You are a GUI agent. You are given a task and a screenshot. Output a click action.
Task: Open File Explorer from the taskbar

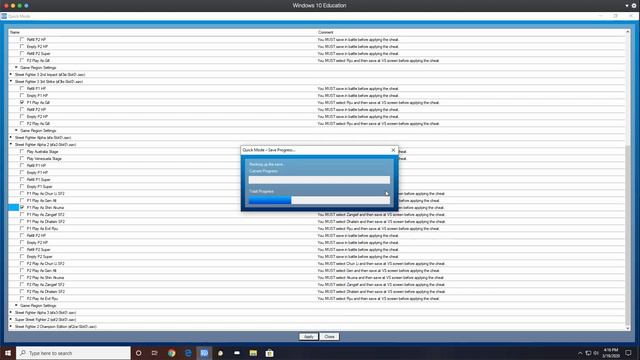[x=253, y=353]
